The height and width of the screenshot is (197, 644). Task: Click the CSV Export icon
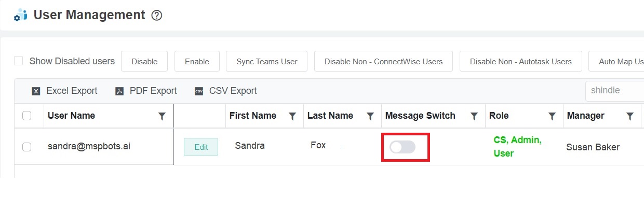click(199, 91)
